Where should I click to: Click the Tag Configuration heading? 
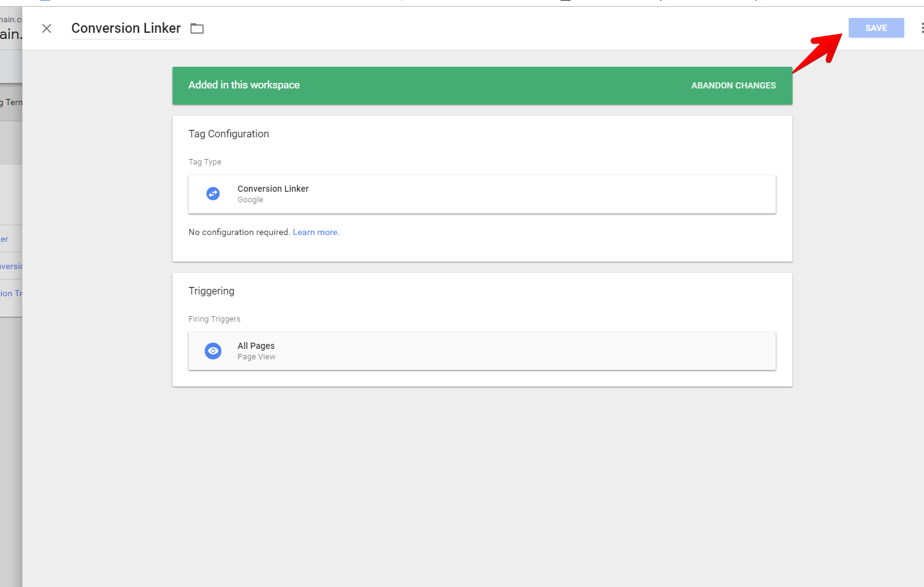(229, 134)
